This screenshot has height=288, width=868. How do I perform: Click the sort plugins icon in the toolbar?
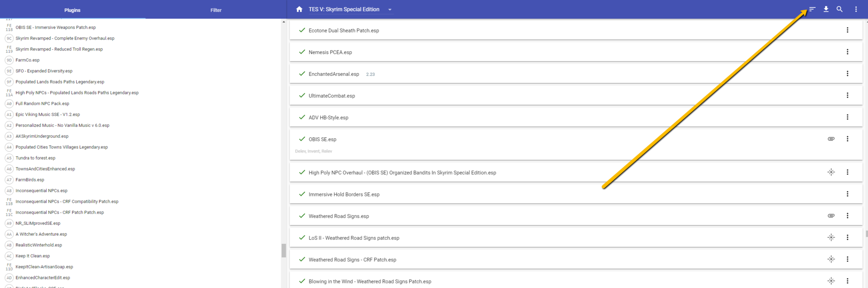[x=812, y=9]
